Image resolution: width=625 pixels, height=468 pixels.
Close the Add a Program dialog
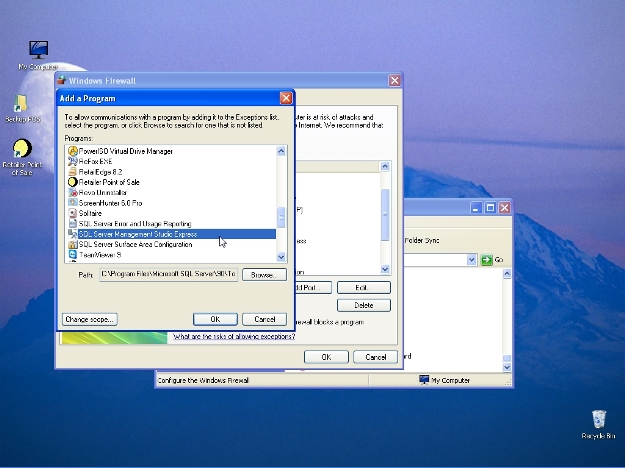(x=286, y=98)
